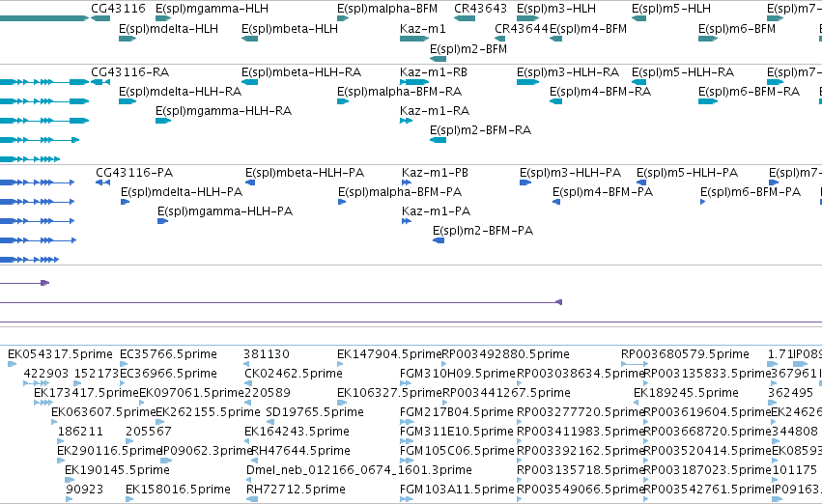Click the CK02462.5prime EST label

coord(294,374)
